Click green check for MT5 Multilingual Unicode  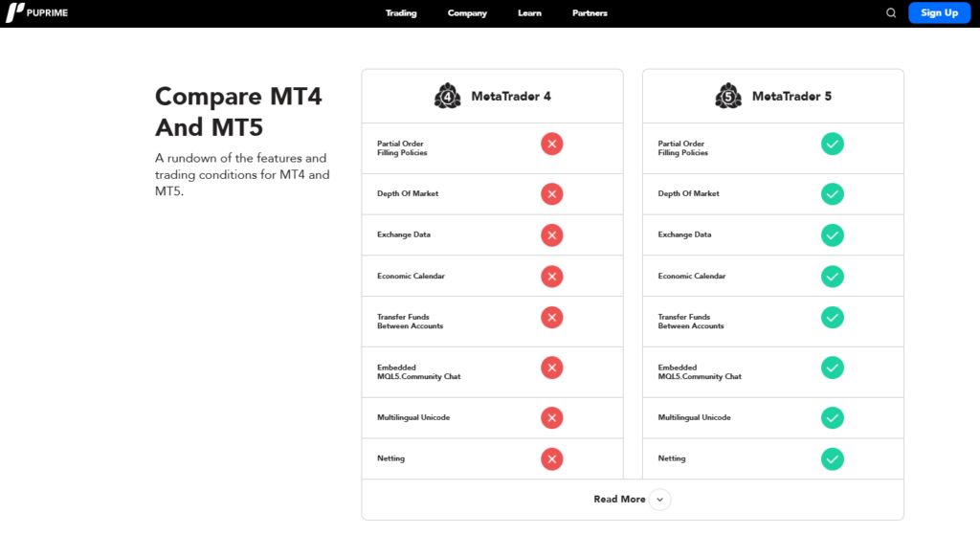click(x=833, y=418)
